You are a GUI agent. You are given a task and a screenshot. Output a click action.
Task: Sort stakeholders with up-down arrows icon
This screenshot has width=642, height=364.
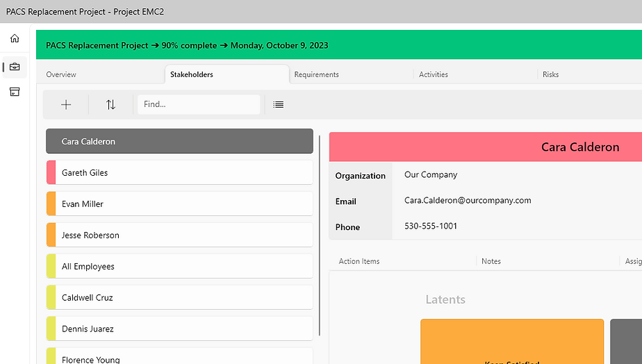click(x=110, y=105)
